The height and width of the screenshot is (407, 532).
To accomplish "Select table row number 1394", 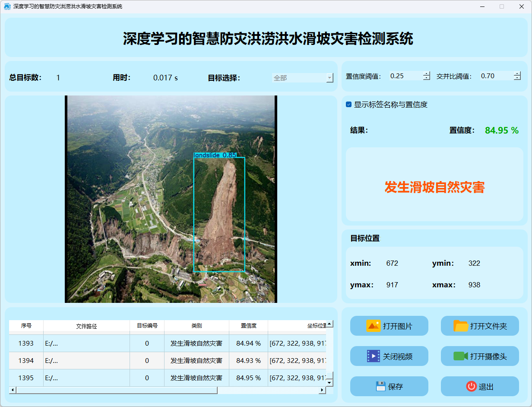I will point(26,360).
